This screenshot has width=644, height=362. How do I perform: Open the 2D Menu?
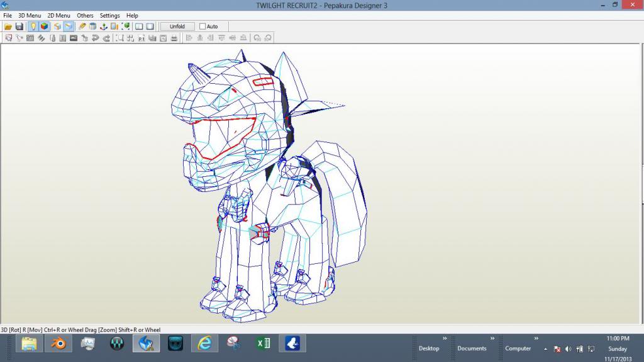(x=58, y=15)
